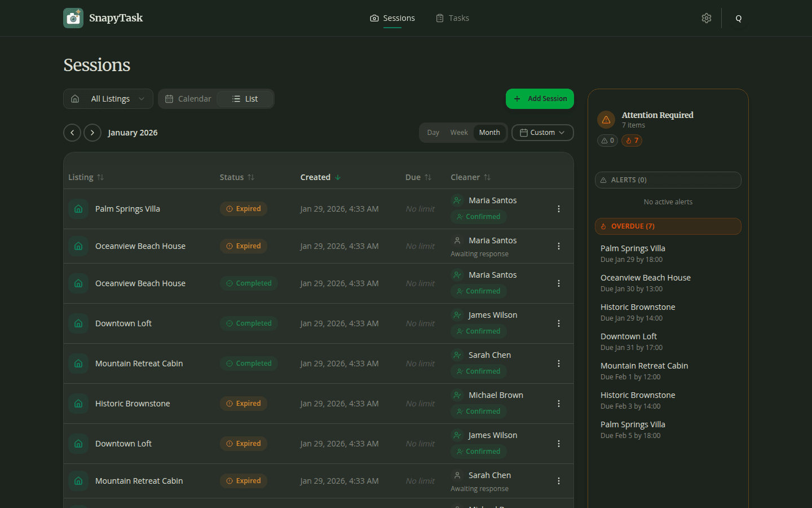The height and width of the screenshot is (508, 812).
Task: Click the next month arrow
Action: [x=92, y=132]
